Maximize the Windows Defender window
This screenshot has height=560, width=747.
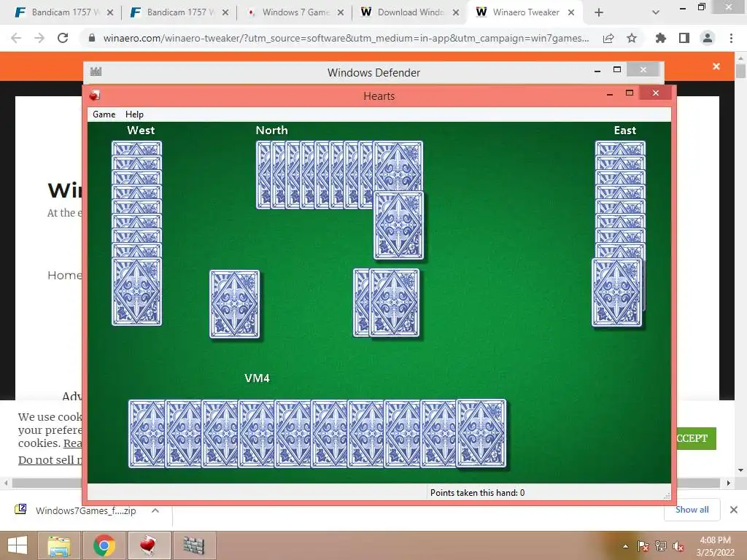click(617, 70)
